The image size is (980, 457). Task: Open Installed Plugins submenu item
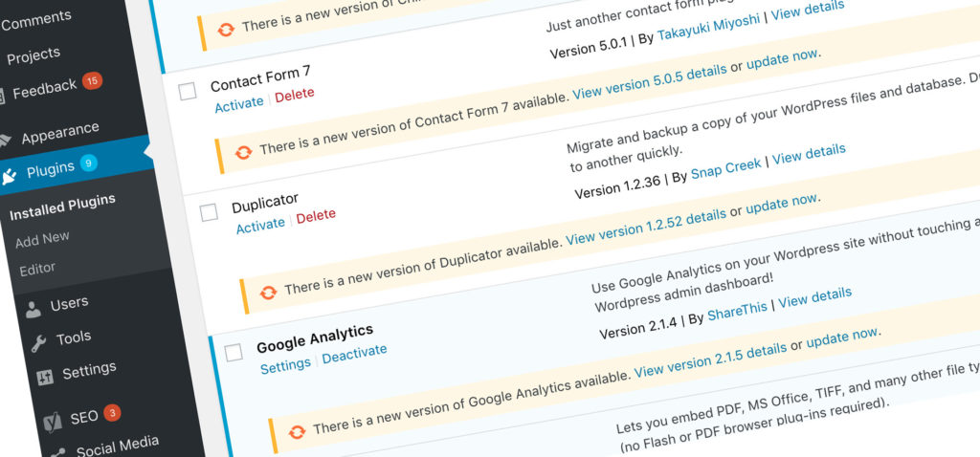click(x=62, y=207)
